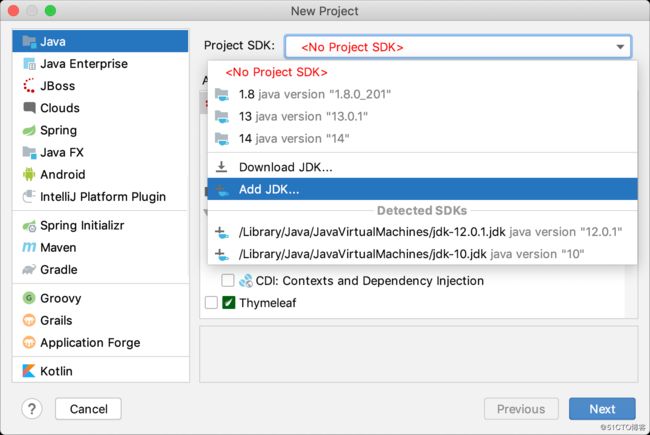The image size is (650, 435).
Task: Open the Project SDK dropdown arrow
Action: [x=620, y=47]
